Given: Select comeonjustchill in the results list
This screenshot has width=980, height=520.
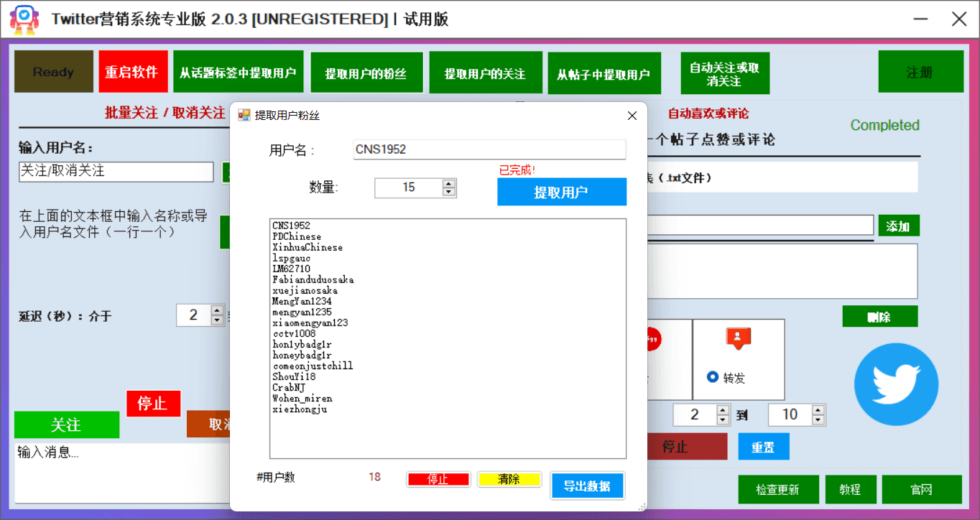Looking at the screenshot, I should click(313, 366).
